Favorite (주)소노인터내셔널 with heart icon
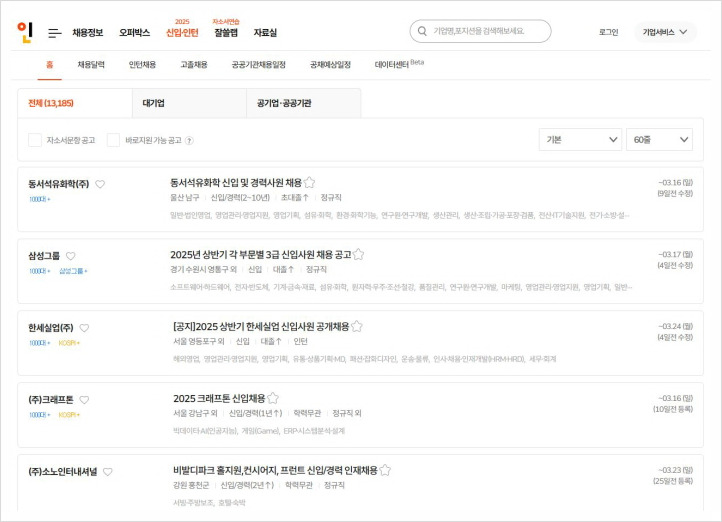 point(108,471)
